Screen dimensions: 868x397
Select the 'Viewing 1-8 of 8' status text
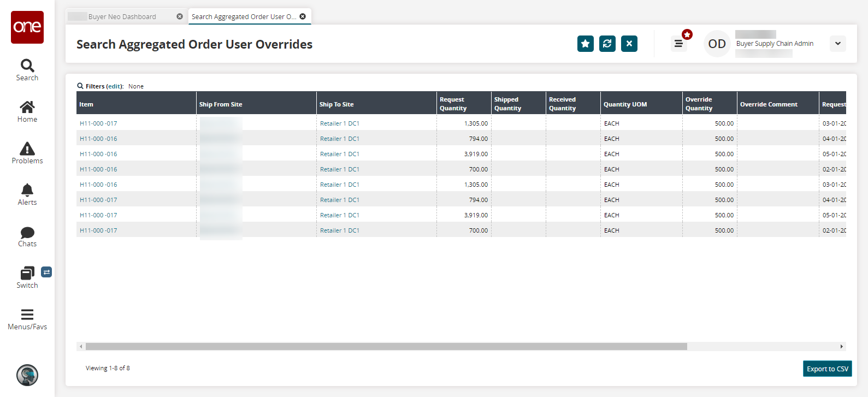click(108, 368)
